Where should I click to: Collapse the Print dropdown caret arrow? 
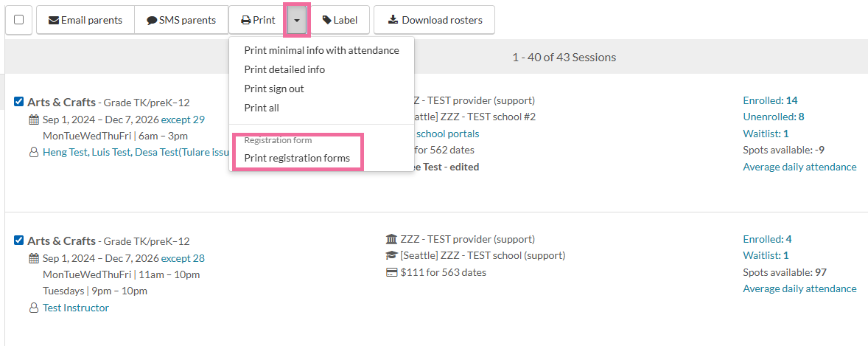pyautogui.click(x=297, y=20)
